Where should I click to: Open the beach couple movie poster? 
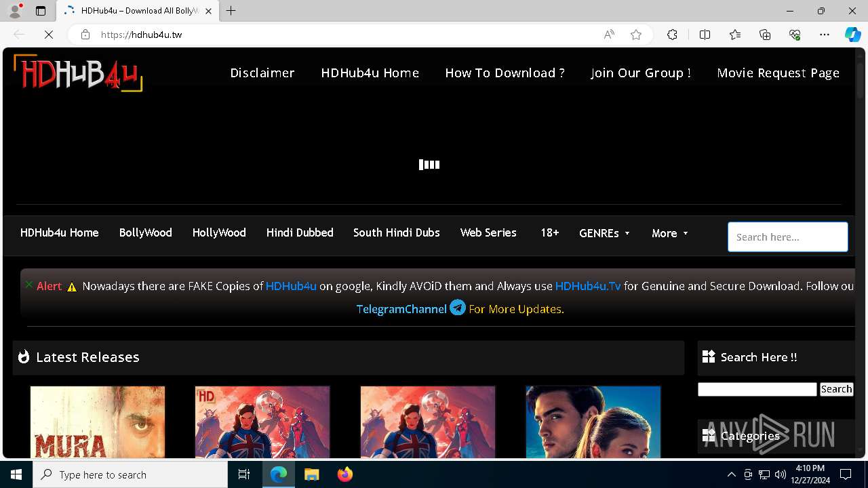click(x=593, y=422)
